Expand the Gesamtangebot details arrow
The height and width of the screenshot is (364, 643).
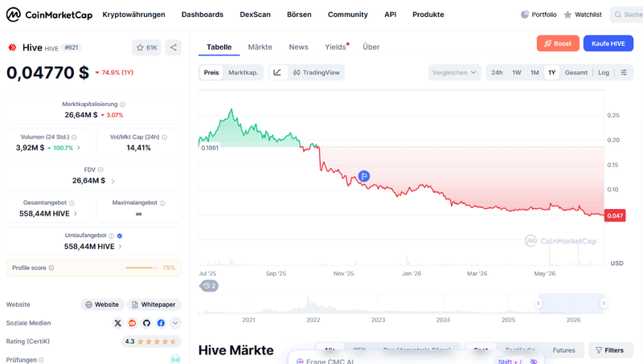(x=76, y=214)
